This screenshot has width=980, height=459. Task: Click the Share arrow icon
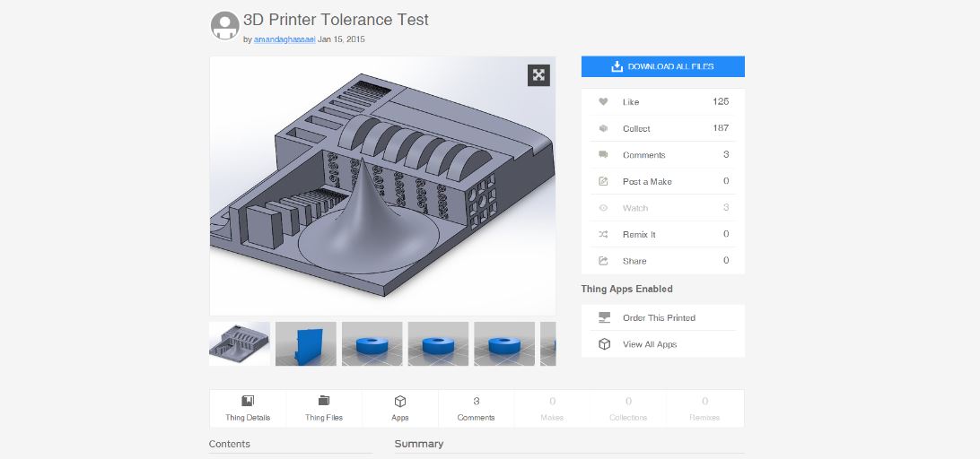point(603,261)
